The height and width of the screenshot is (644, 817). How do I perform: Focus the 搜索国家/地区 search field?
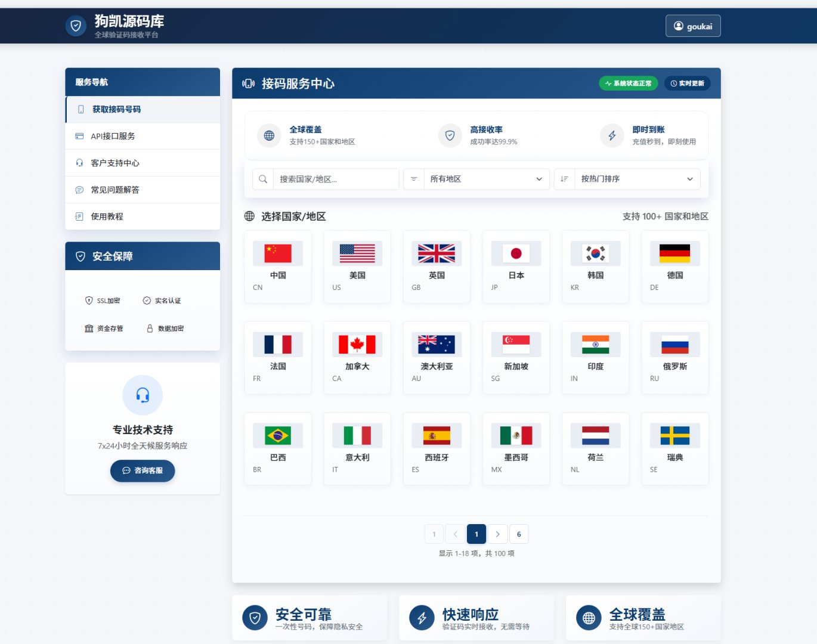pos(336,179)
